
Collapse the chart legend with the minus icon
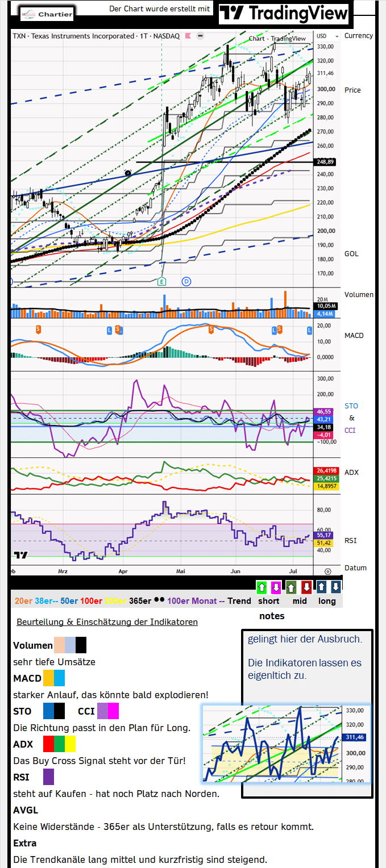200,36
